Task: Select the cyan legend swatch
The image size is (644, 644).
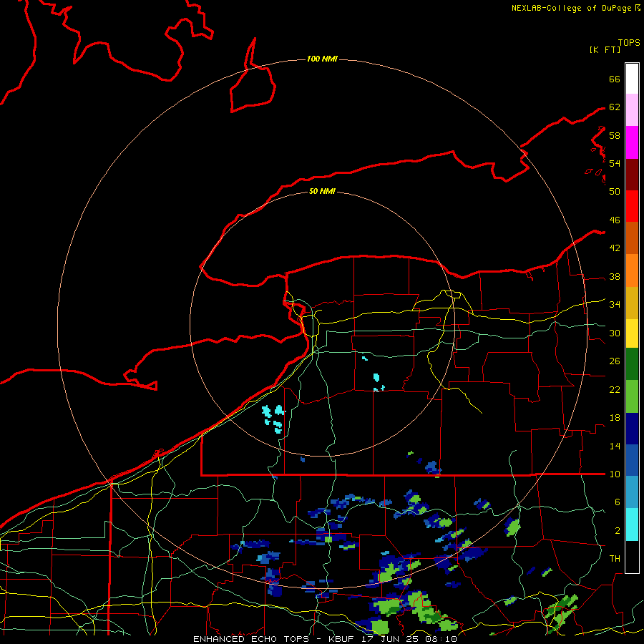Action: 632,525
